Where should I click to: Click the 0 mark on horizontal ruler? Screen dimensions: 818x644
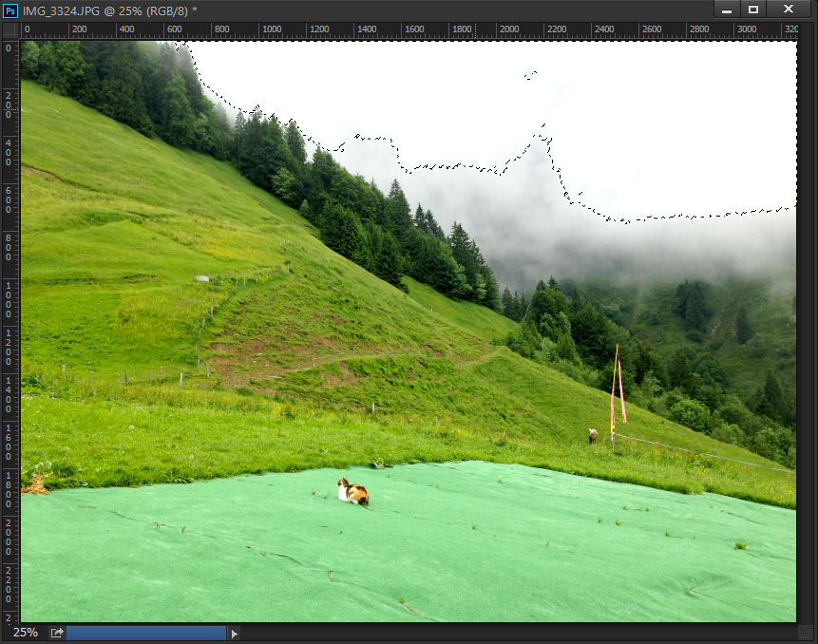point(28,29)
